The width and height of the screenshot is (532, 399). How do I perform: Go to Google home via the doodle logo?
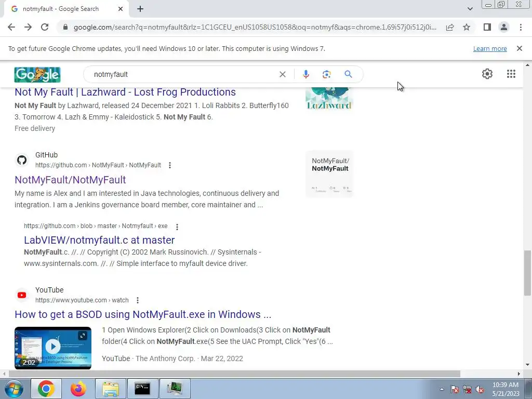37,75
